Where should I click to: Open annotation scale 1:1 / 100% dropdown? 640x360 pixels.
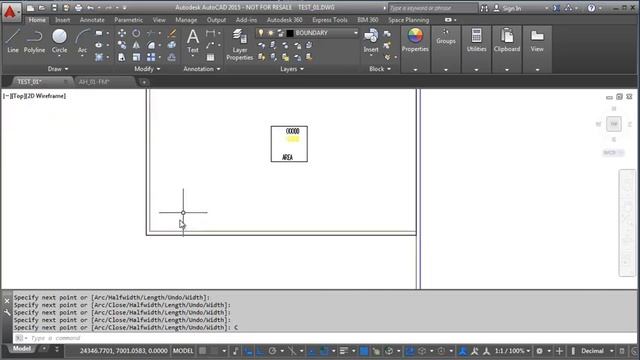[512, 351]
